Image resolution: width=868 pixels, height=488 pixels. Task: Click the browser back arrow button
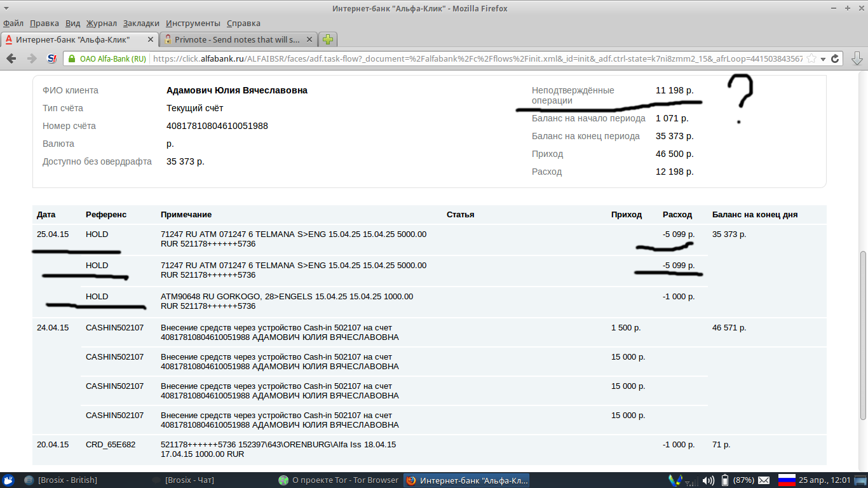tap(11, 58)
